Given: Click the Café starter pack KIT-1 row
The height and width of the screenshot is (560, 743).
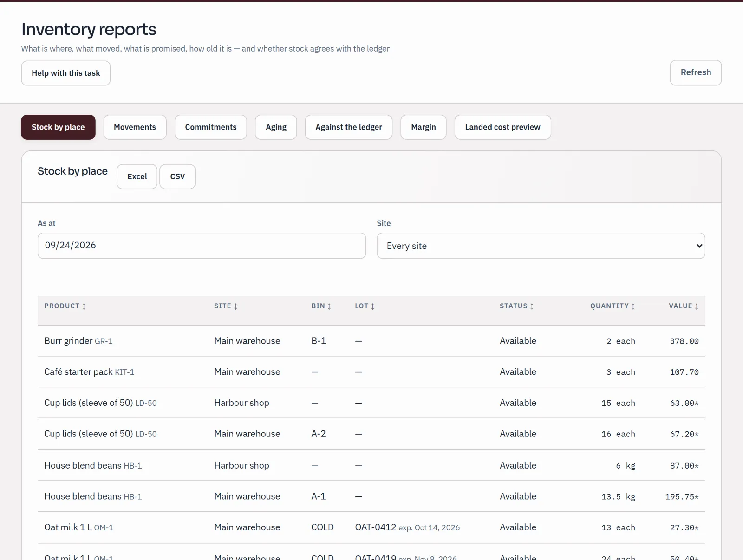Looking at the screenshot, I should pyautogui.click(x=371, y=372).
